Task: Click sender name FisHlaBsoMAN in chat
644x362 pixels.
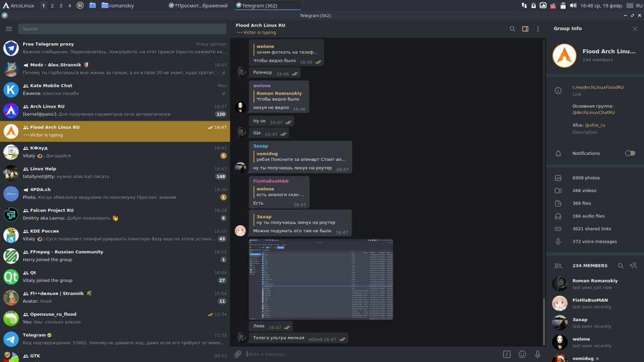Action: click(271, 181)
